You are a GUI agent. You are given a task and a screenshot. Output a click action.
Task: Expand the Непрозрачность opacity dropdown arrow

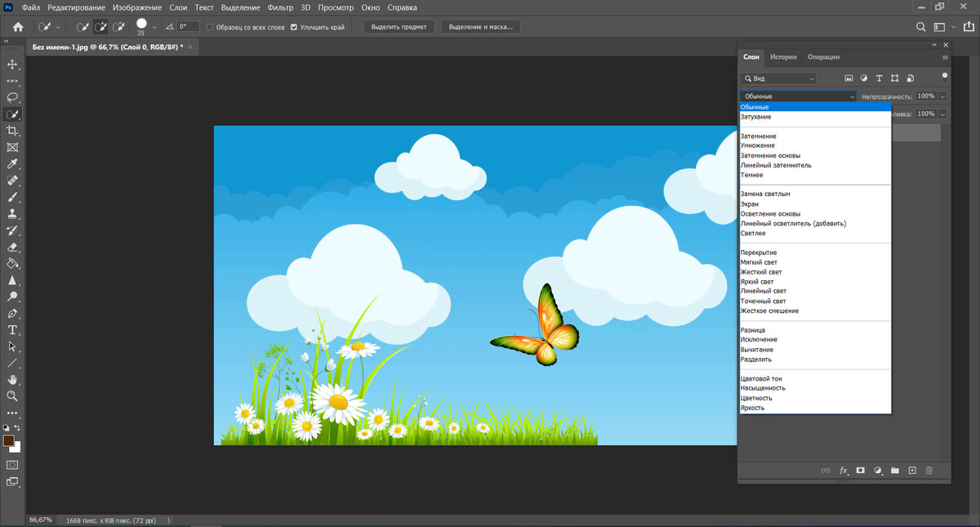pyautogui.click(x=943, y=96)
